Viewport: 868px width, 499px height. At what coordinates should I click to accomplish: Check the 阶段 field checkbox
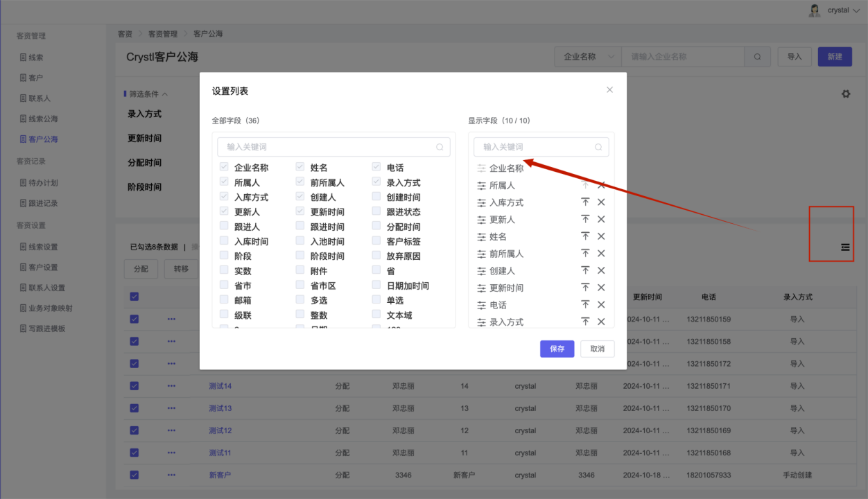click(224, 256)
